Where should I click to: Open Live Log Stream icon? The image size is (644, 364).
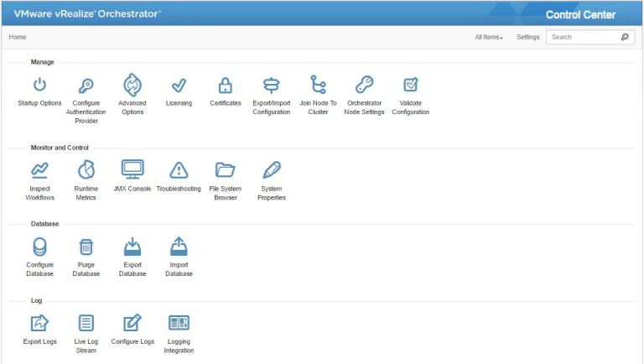coord(86,323)
